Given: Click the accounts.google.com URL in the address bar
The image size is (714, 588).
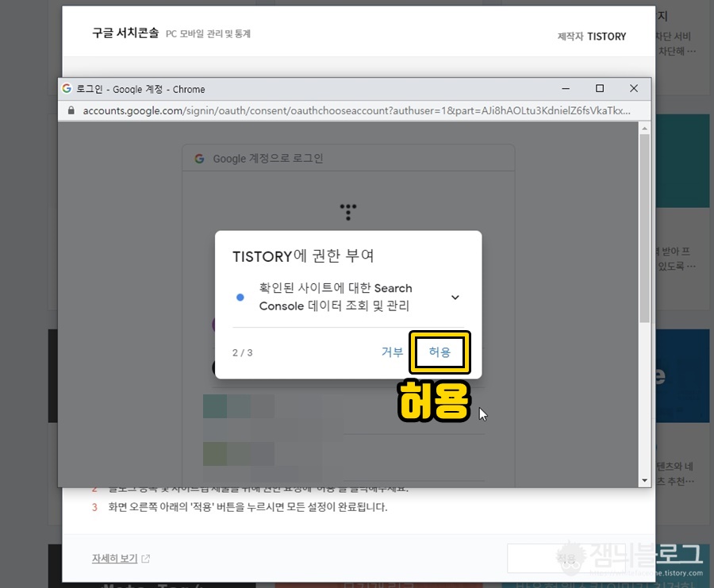Looking at the screenshot, I should [356, 110].
